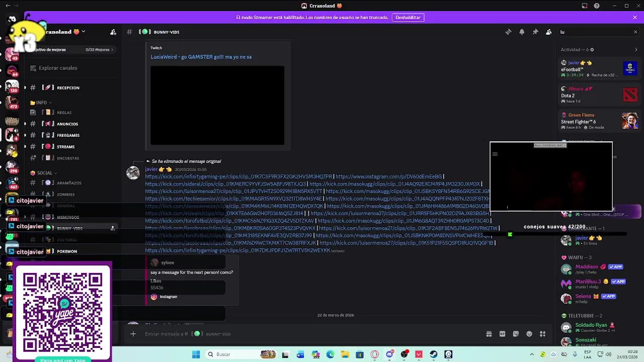
Task: Open the emoji picker icon
Action: 529,334
